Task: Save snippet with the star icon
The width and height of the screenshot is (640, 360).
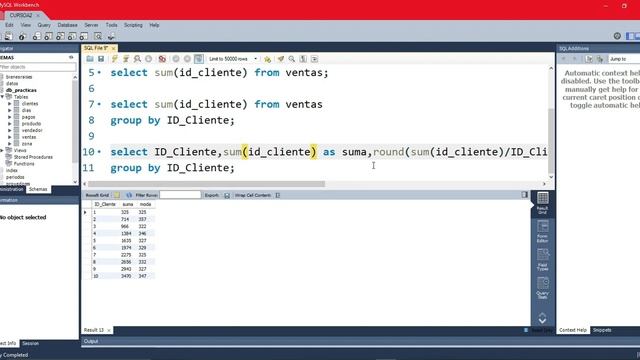Action: click(267, 59)
